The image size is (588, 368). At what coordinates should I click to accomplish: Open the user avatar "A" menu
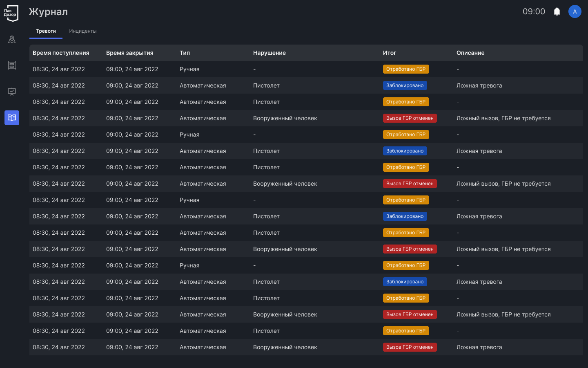[x=575, y=11]
